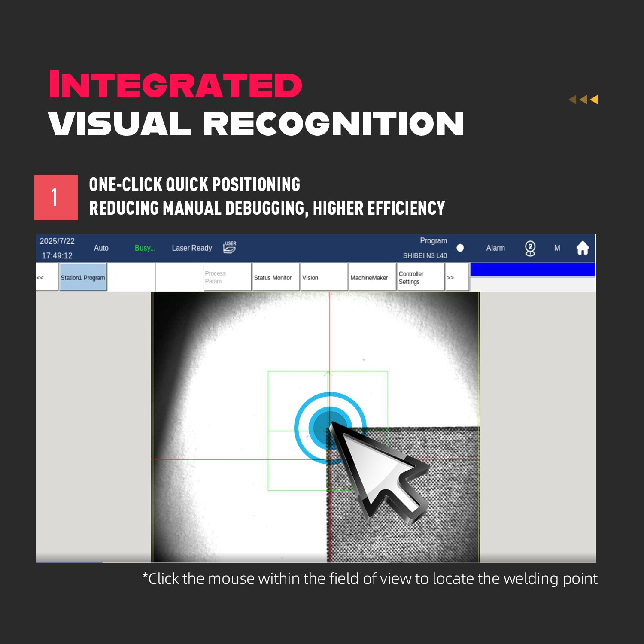Viewport: 644px width, 644px height.
Task: Open the Program SHIBEI N3 L40 selector
Action: pos(425,248)
